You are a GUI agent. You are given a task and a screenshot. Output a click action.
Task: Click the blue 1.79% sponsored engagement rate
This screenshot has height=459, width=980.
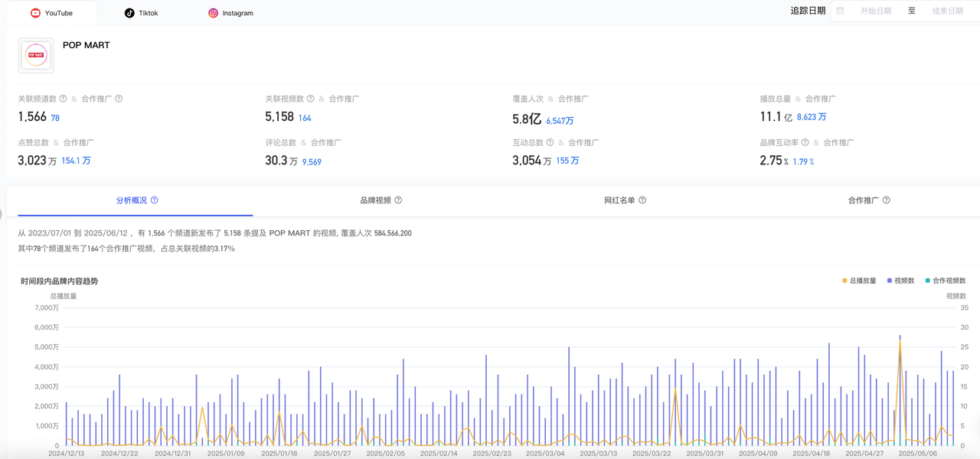coord(803,161)
